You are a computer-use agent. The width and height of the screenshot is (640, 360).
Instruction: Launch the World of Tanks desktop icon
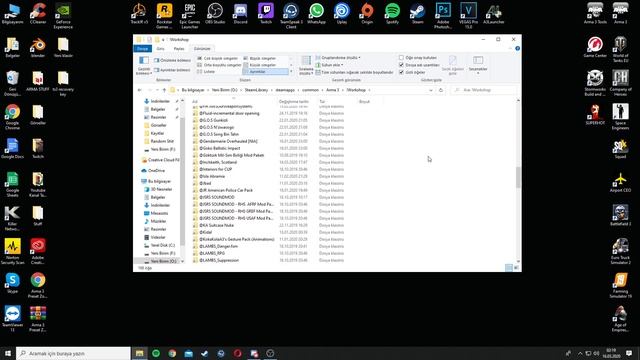coord(620,49)
